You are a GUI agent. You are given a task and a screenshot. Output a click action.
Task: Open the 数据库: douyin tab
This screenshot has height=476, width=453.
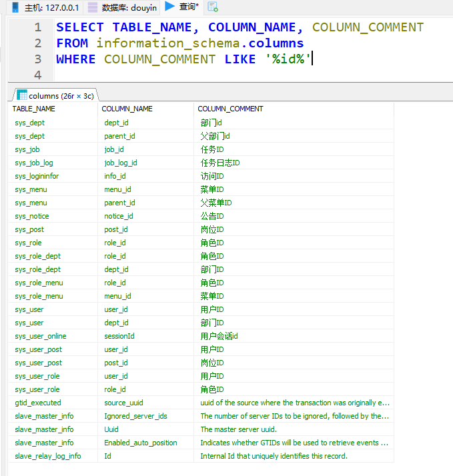tap(122, 7)
